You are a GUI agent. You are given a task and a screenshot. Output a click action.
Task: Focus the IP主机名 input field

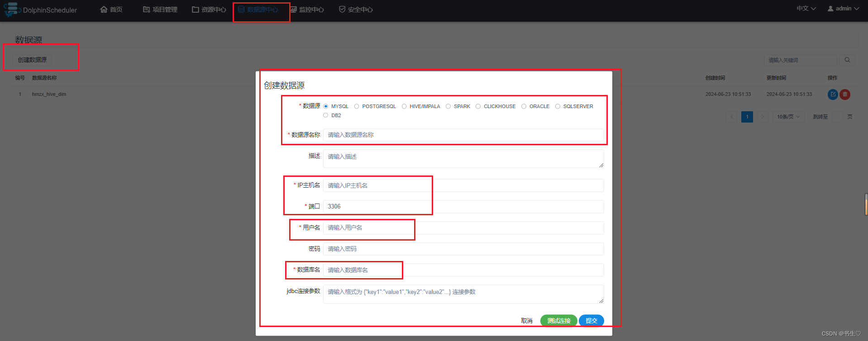(x=463, y=185)
